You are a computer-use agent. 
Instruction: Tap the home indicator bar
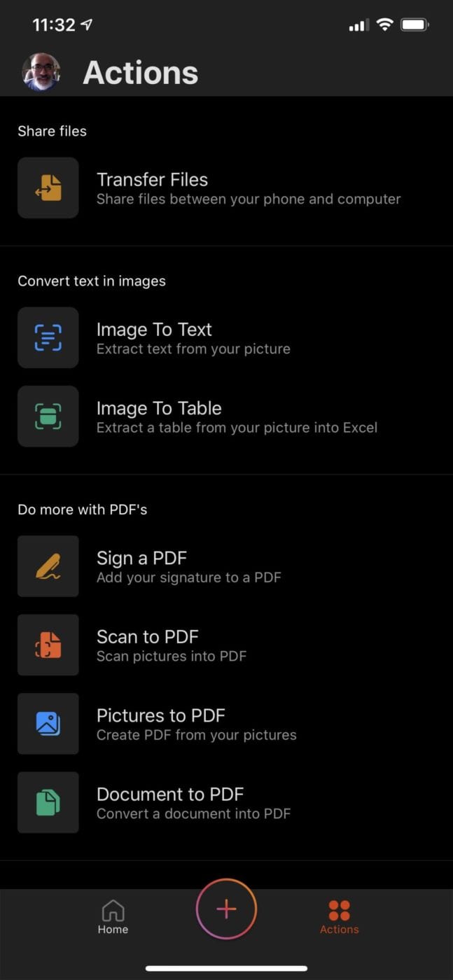pyautogui.click(x=226, y=968)
